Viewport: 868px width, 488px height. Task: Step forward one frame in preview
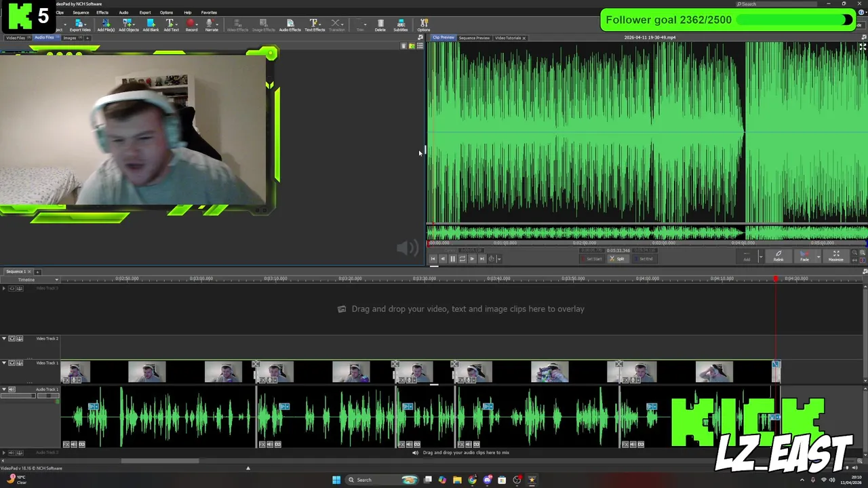pyautogui.click(x=472, y=259)
